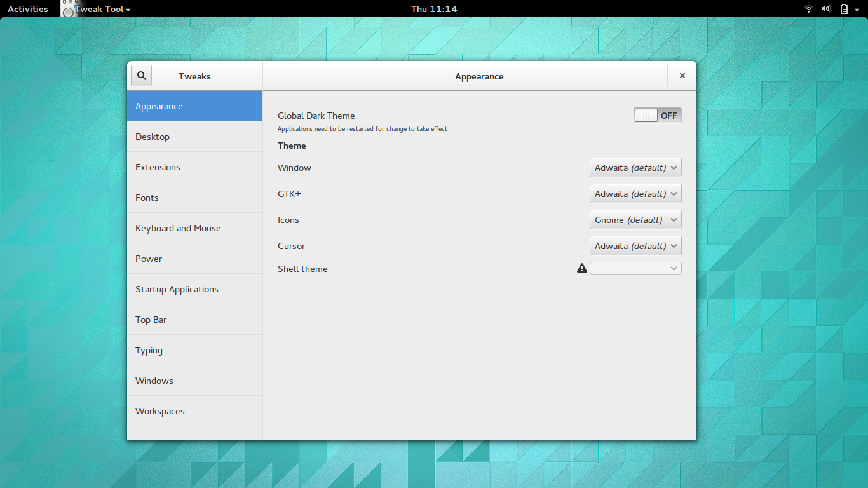Open the Cursor theme dropdown
868x488 pixels.
[x=635, y=245]
